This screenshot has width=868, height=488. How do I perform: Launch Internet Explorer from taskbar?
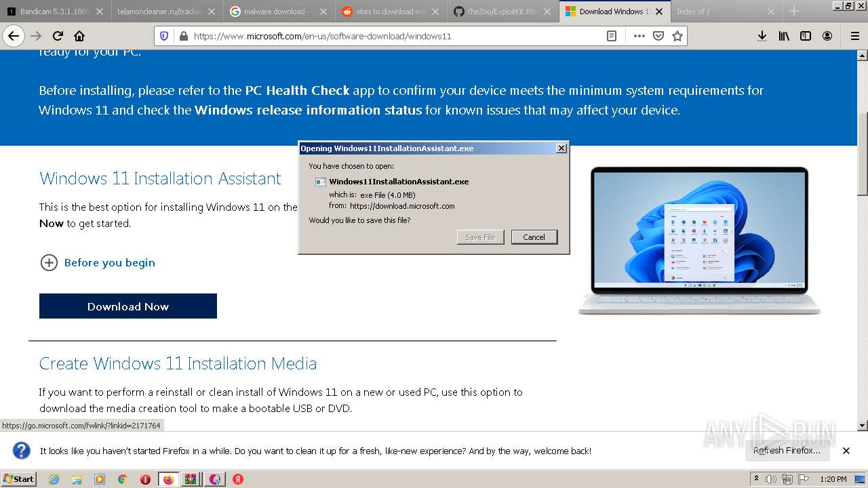pos(54,479)
